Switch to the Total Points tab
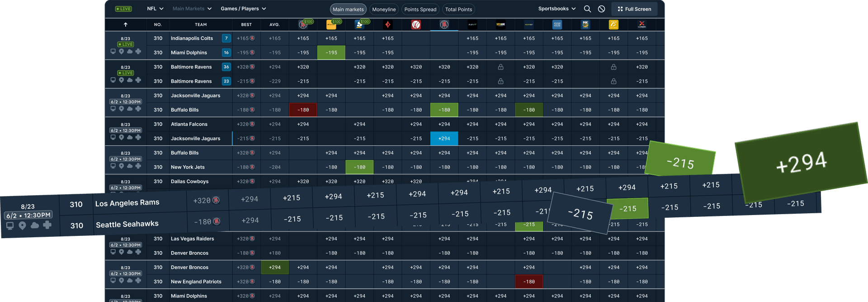868x302 pixels. point(458,9)
